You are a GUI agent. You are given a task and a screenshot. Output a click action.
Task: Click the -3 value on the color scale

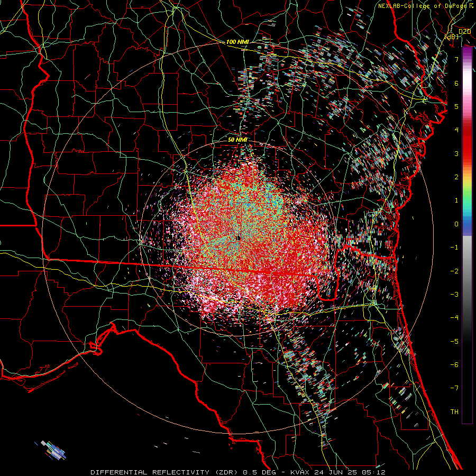click(x=454, y=295)
